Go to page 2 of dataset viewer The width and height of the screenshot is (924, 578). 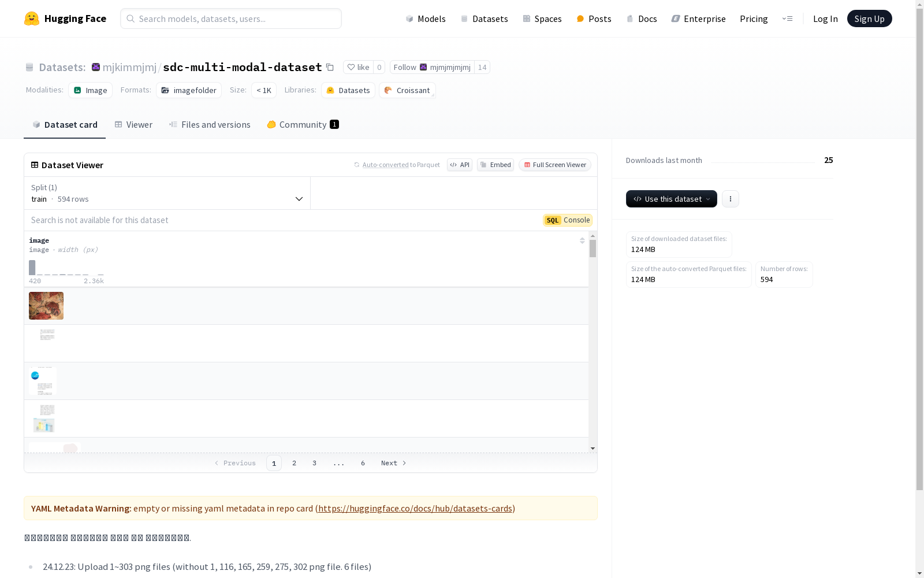(295, 463)
